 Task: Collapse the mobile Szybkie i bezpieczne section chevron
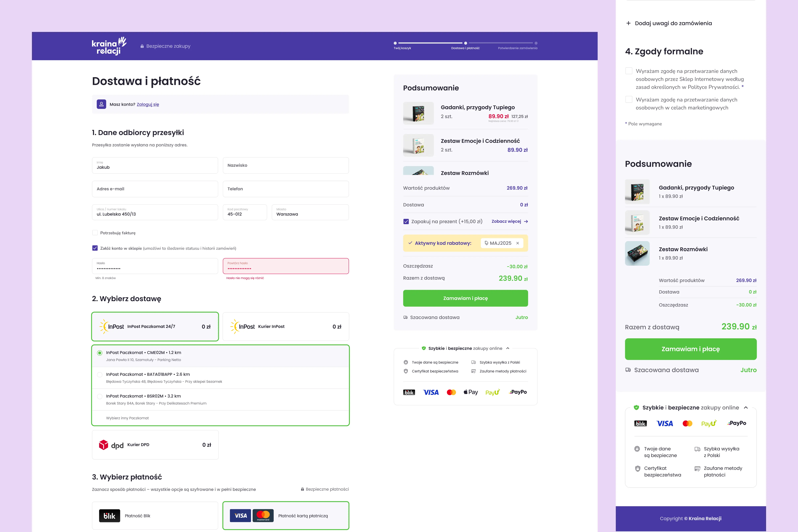coord(746,407)
